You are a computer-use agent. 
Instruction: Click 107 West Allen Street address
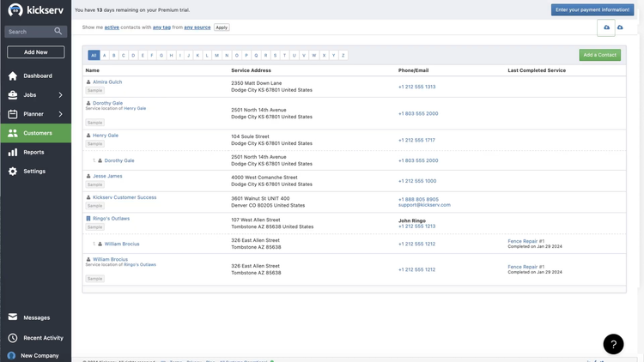(256, 220)
